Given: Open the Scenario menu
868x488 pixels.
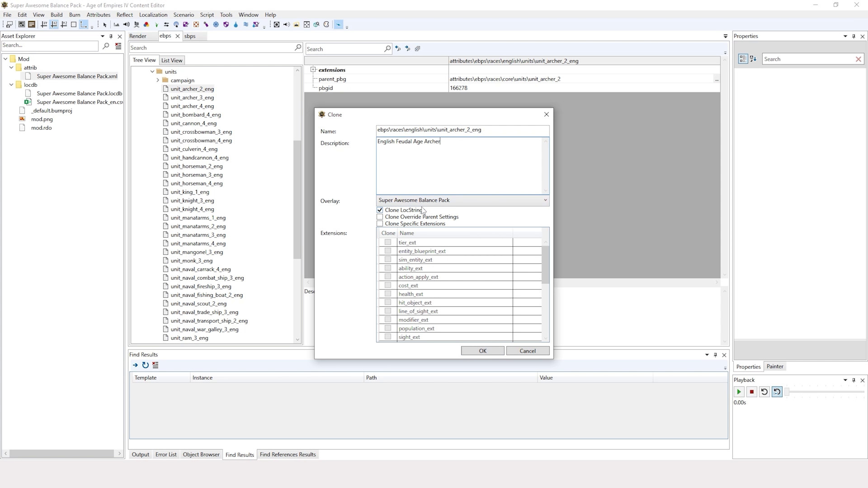Looking at the screenshot, I should click(x=184, y=14).
